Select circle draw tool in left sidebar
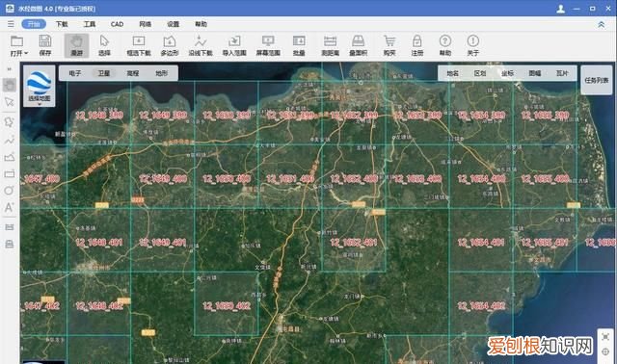The image size is (617, 364). (10, 191)
